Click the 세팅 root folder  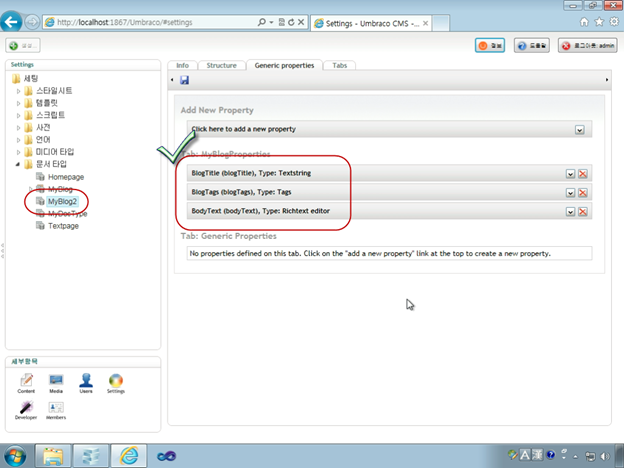pos(31,78)
